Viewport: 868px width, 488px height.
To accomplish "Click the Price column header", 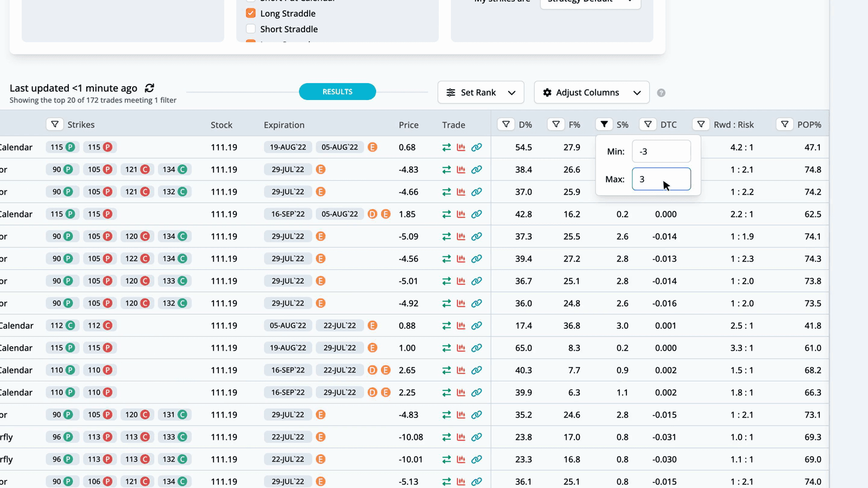I will (409, 125).
